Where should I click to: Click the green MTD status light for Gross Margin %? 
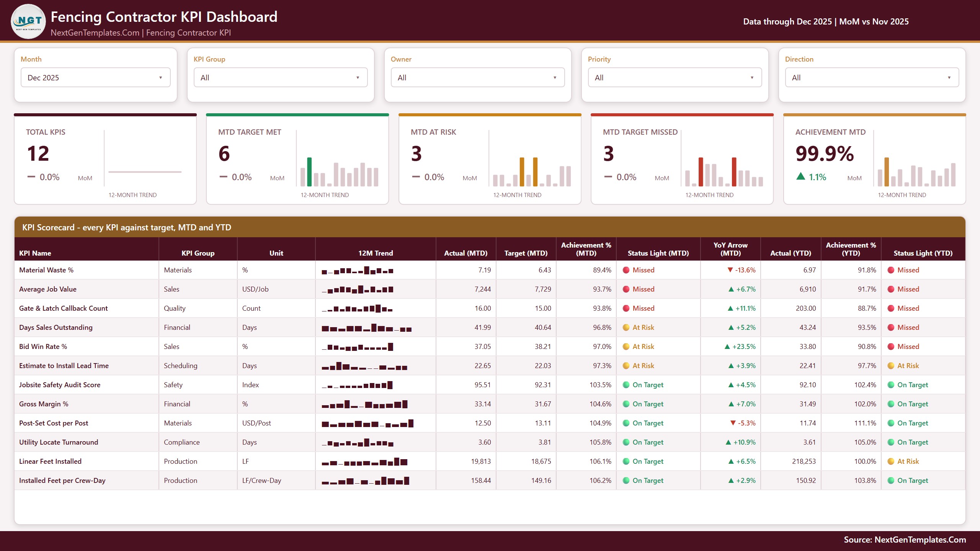[x=626, y=404]
